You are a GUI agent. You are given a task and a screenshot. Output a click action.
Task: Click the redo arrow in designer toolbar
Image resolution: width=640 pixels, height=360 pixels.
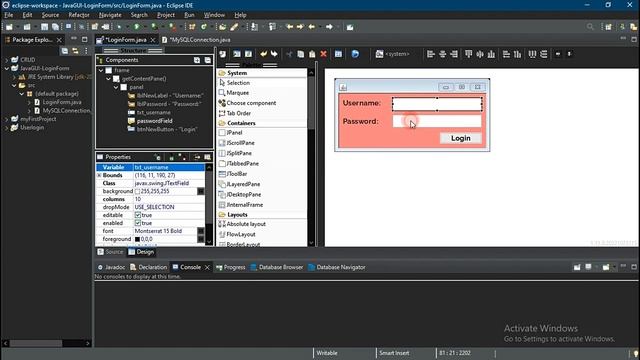274,54
